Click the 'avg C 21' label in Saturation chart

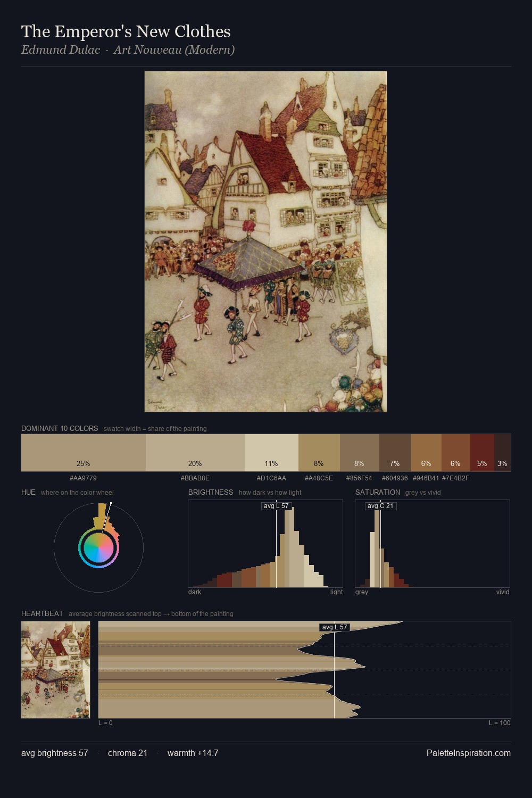(380, 505)
